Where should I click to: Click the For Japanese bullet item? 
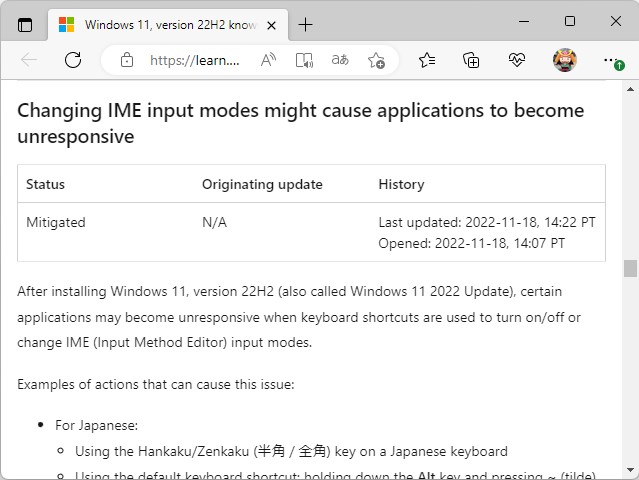[x=97, y=425]
